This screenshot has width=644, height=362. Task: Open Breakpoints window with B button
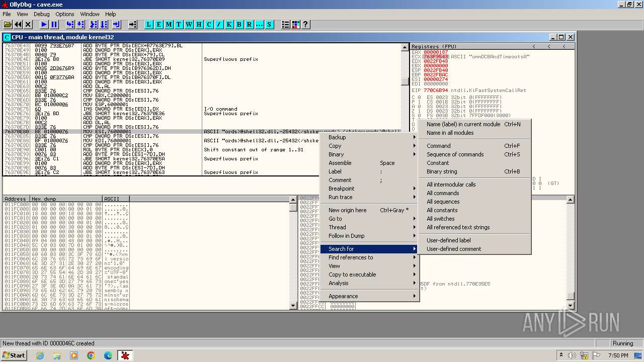239,24
